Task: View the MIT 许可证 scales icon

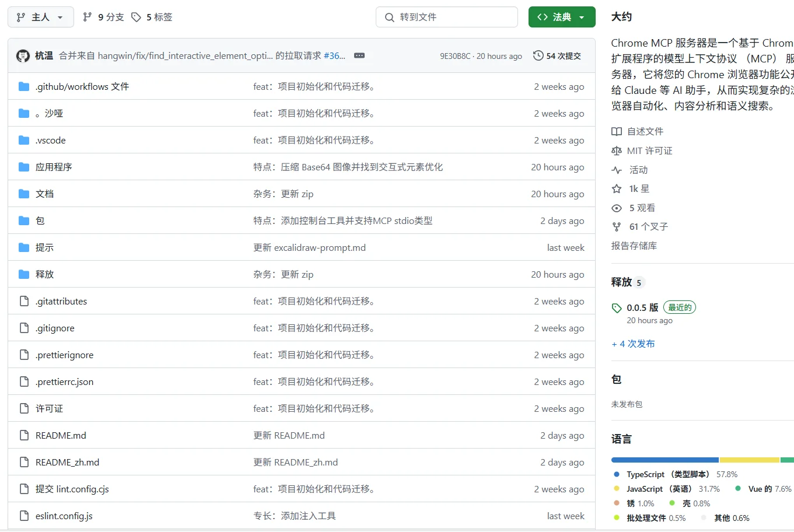Action: [617, 150]
